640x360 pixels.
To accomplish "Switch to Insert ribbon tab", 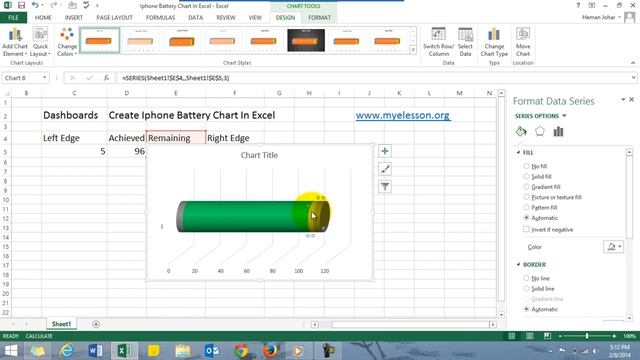I will (74, 18).
